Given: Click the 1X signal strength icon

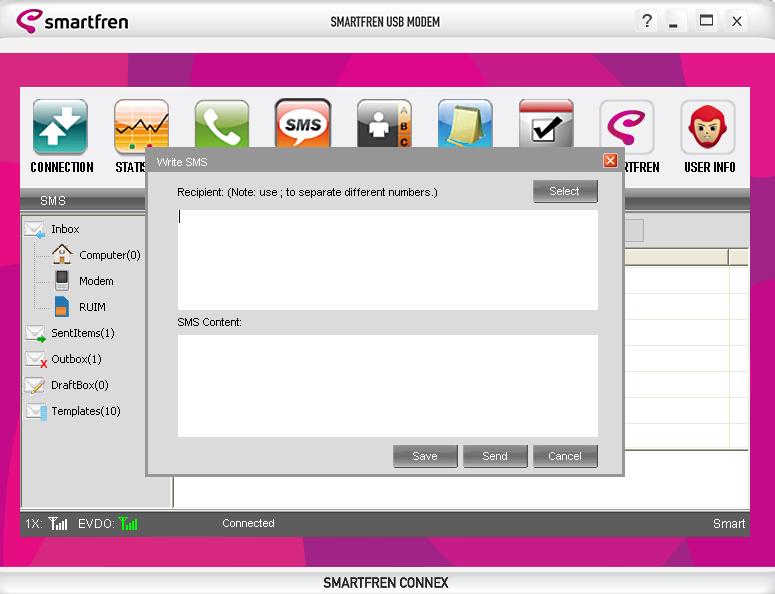Looking at the screenshot, I should [58, 523].
